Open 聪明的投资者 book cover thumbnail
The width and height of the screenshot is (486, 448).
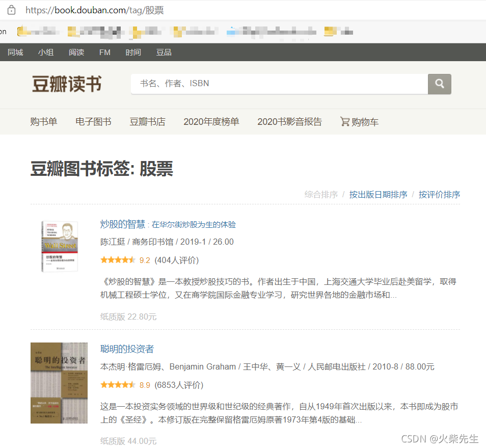point(59,383)
